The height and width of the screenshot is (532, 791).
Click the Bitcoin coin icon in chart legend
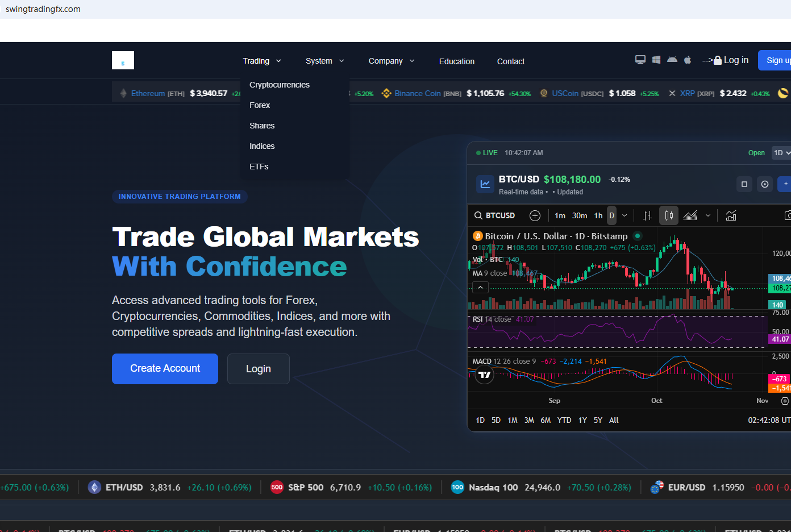(x=478, y=236)
